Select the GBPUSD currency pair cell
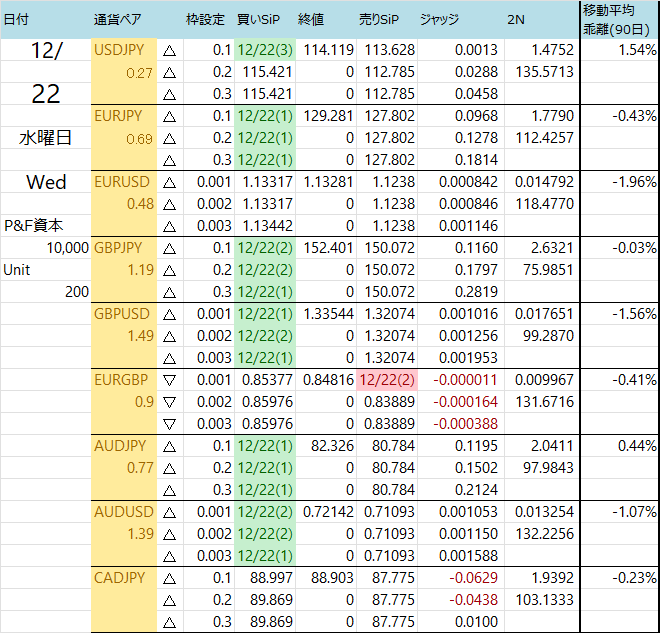Image resolution: width=660 pixels, height=633 pixels. (x=122, y=314)
